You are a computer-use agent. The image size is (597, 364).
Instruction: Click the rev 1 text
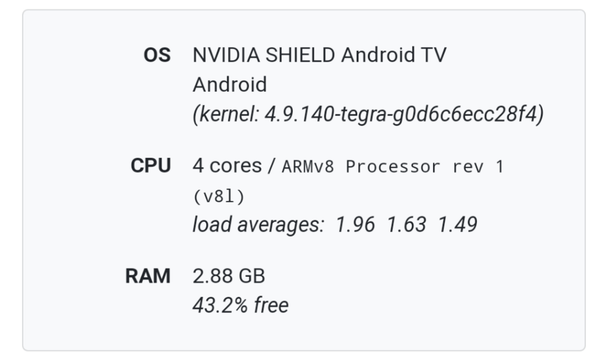click(478, 167)
